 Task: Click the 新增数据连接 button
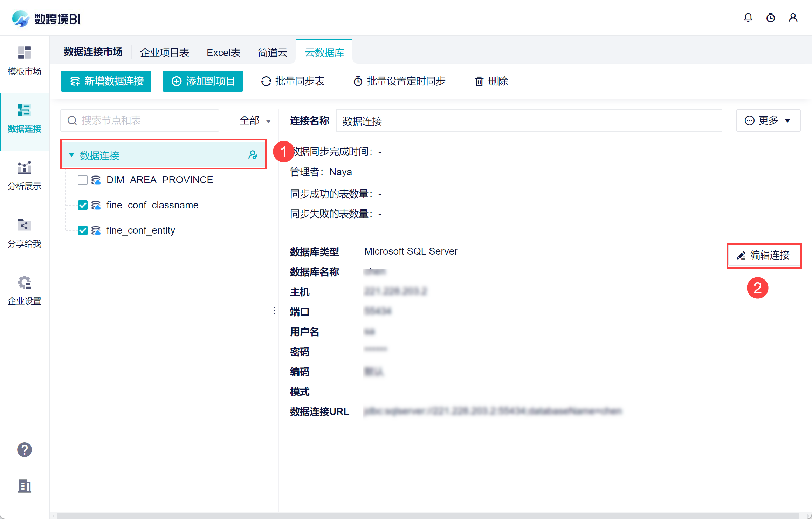coord(106,81)
